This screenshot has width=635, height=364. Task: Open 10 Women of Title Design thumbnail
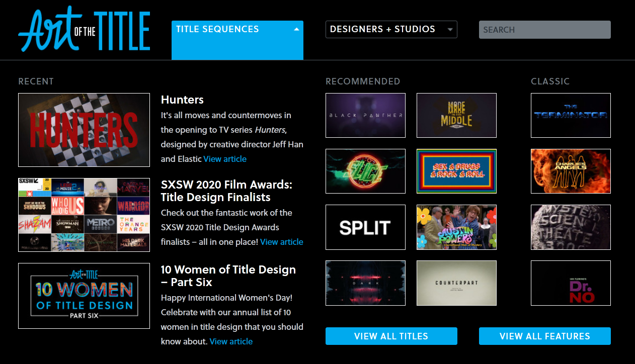pyautogui.click(x=84, y=296)
